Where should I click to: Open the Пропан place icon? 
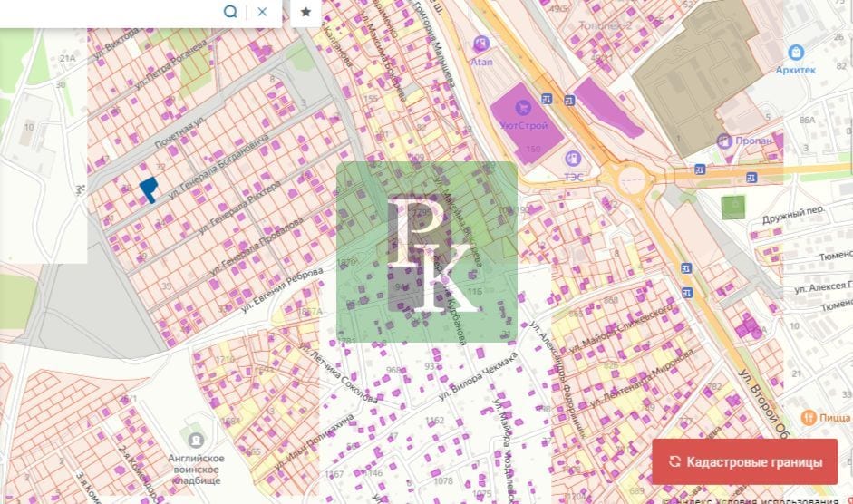[724, 141]
